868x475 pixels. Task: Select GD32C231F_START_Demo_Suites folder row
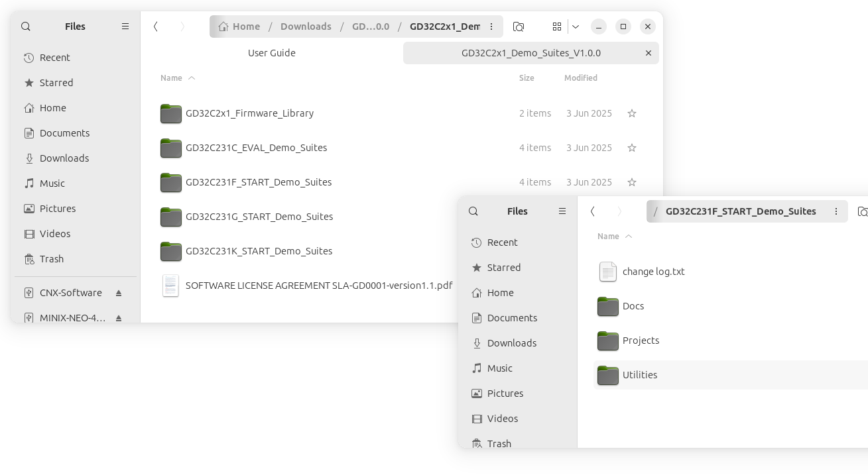pyautogui.click(x=401, y=182)
